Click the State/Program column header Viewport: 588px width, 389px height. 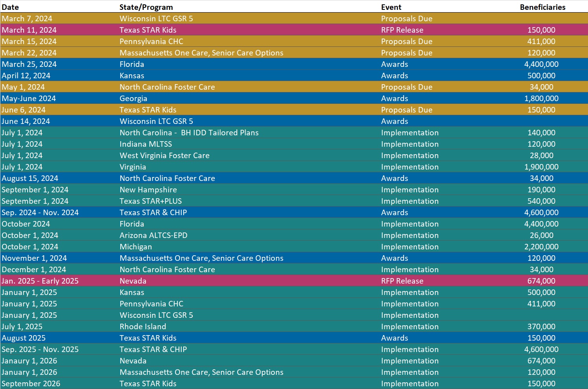tap(146, 7)
